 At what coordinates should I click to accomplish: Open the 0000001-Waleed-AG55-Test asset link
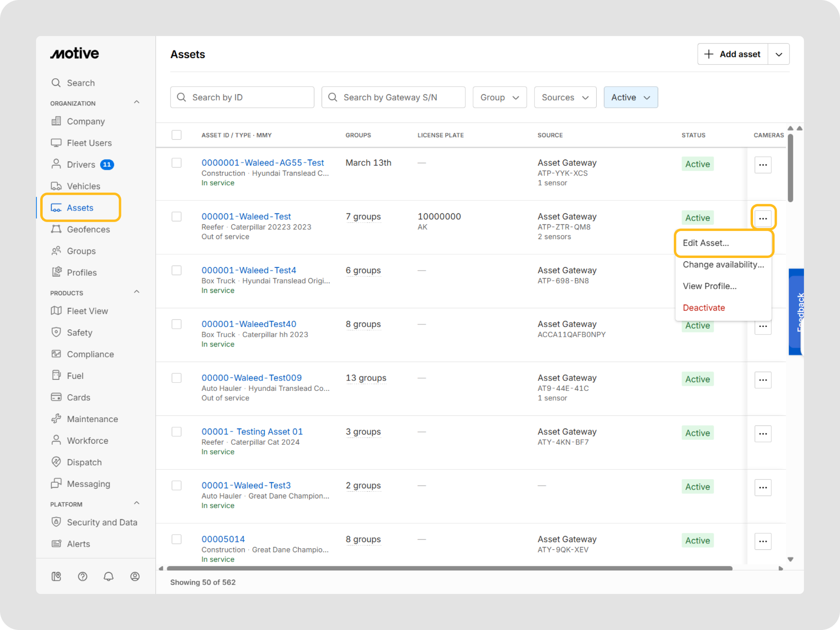point(262,163)
